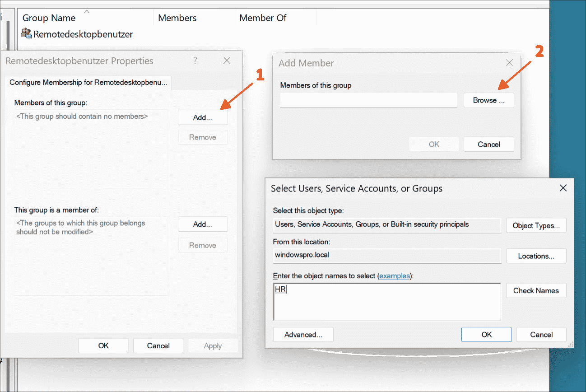
Task: Open Advanced search options
Action: click(x=303, y=335)
